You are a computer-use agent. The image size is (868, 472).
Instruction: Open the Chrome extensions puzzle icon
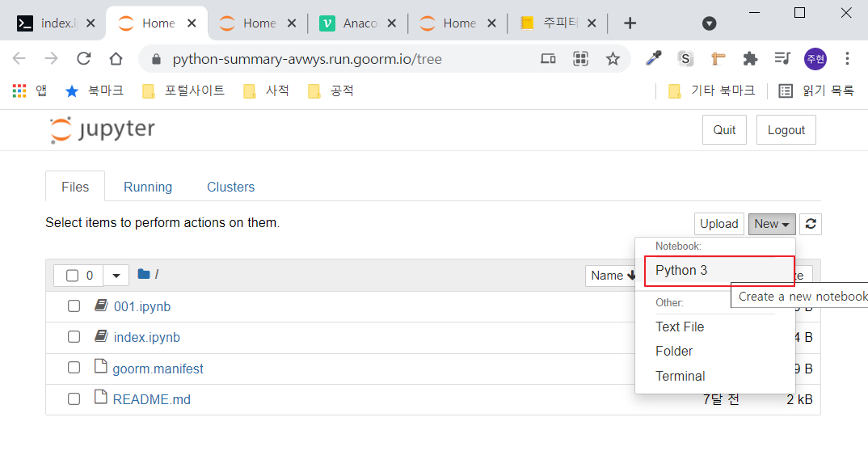tap(750, 59)
